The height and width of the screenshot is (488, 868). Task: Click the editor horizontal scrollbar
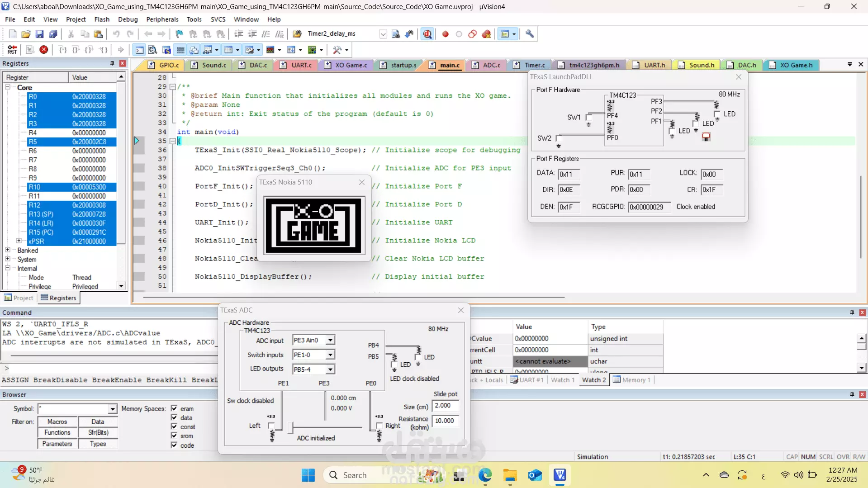(354, 298)
